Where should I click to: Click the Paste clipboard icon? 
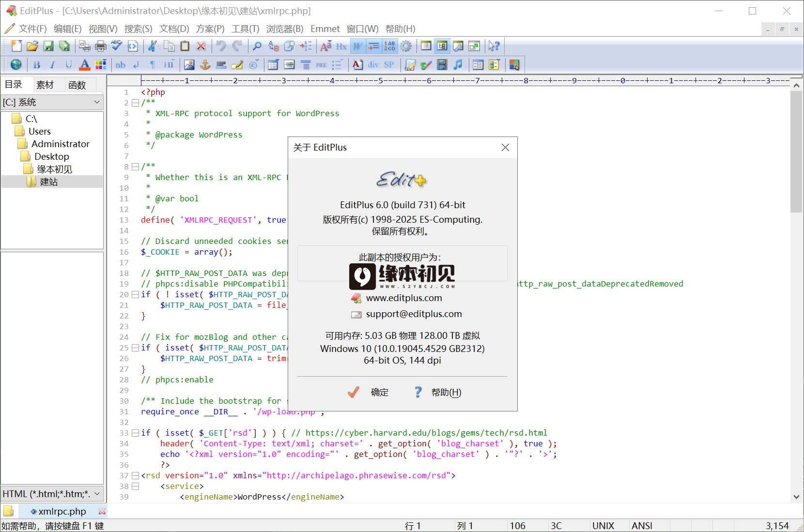point(185,46)
